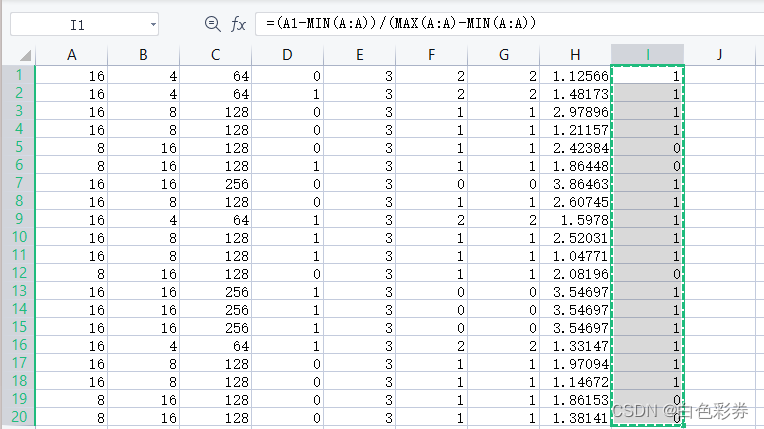
Task: Click cell H10 containing 2.52031
Action: [x=575, y=237]
